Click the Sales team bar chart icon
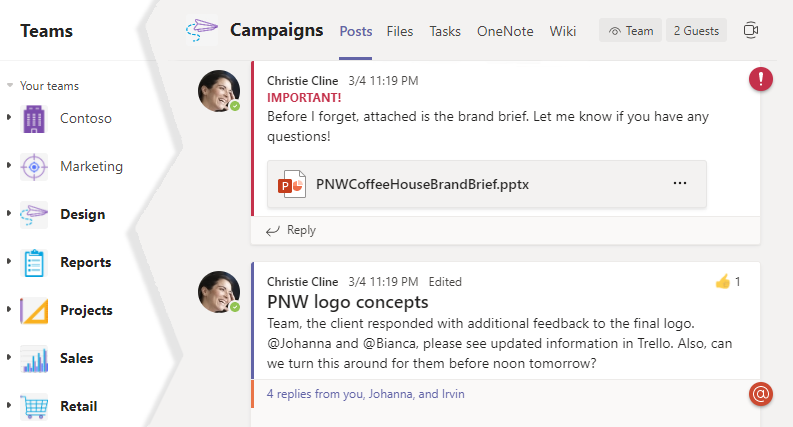The image size is (793, 427). click(x=34, y=359)
